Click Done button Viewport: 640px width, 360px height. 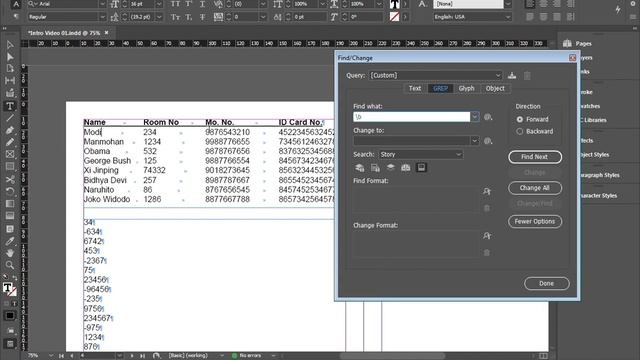point(547,284)
